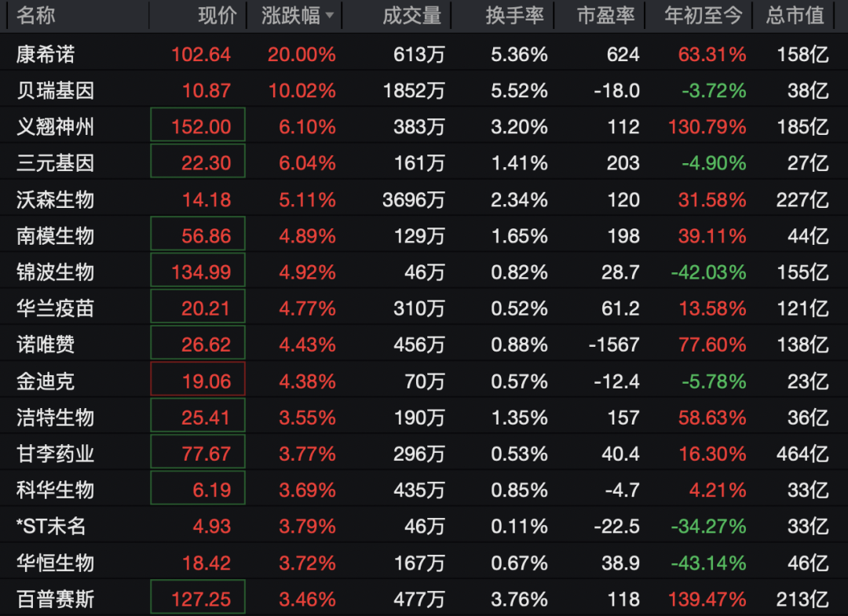Select the 18.42 price for 华恒生物
The height and width of the screenshot is (616, 848).
(207, 563)
